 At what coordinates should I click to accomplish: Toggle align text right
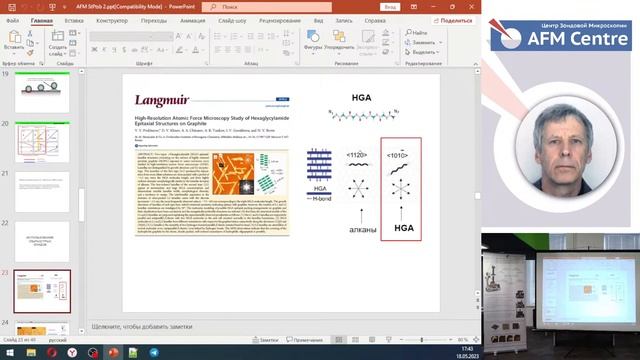[x=238, y=50]
